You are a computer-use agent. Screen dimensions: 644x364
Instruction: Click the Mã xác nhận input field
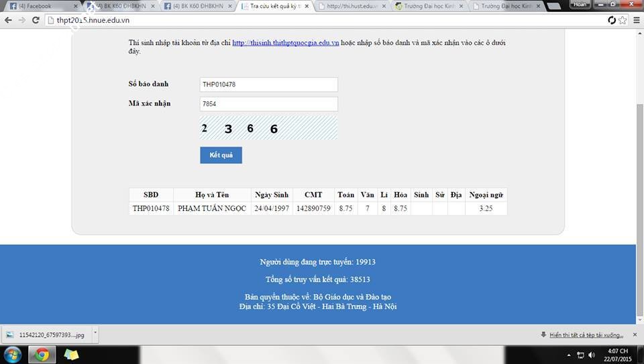click(268, 104)
